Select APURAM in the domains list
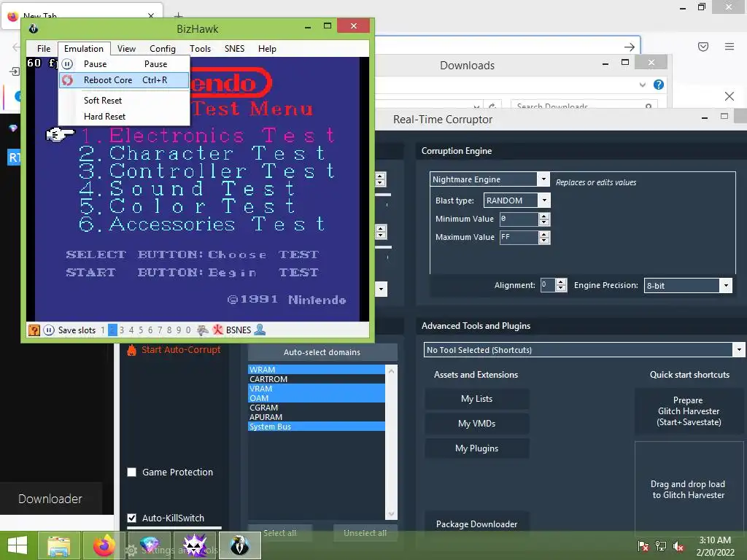 click(x=317, y=417)
